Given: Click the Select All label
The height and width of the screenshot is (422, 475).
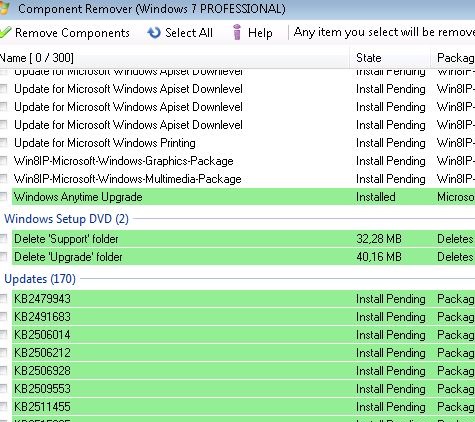Looking at the screenshot, I should (x=189, y=33).
